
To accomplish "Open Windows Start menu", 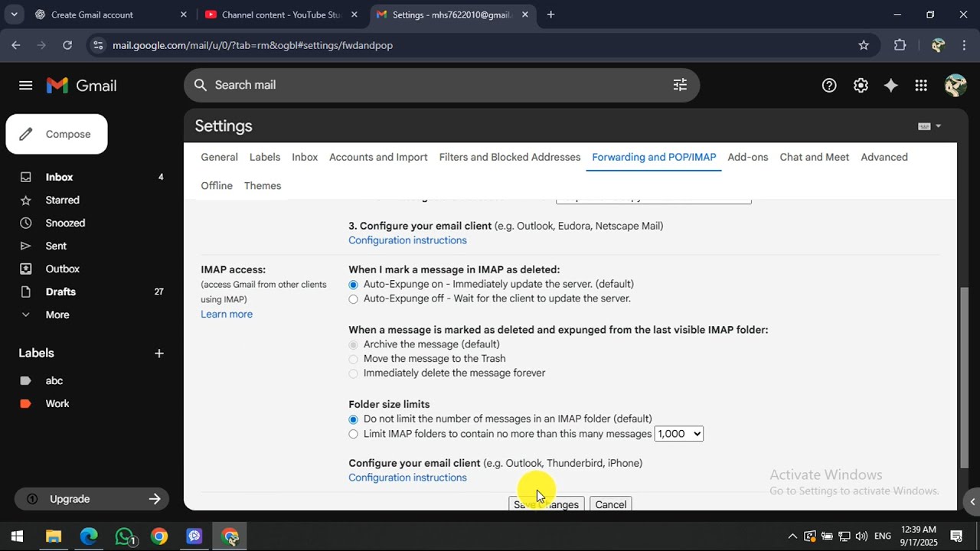I will click(17, 536).
